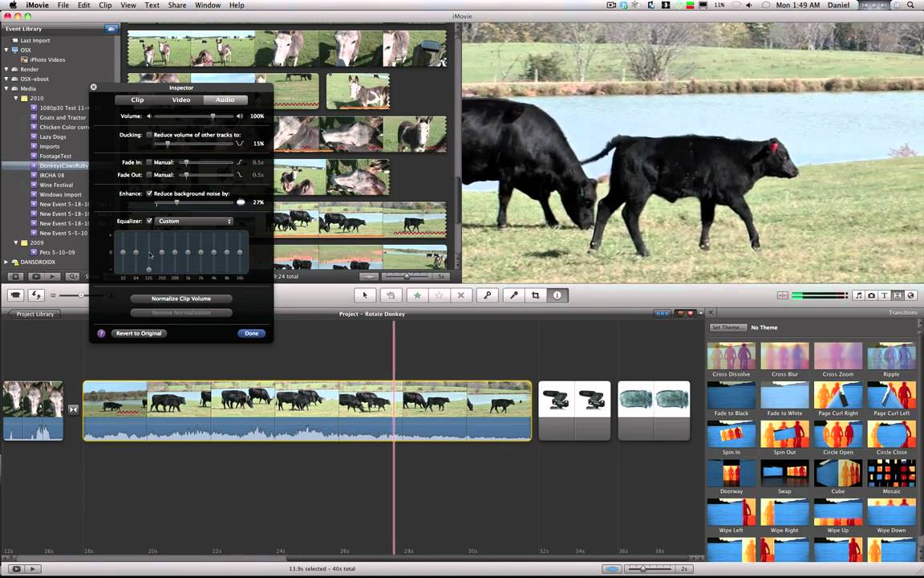This screenshot has height=578, width=924.
Task: Open the File menu
Action: tap(63, 5)
